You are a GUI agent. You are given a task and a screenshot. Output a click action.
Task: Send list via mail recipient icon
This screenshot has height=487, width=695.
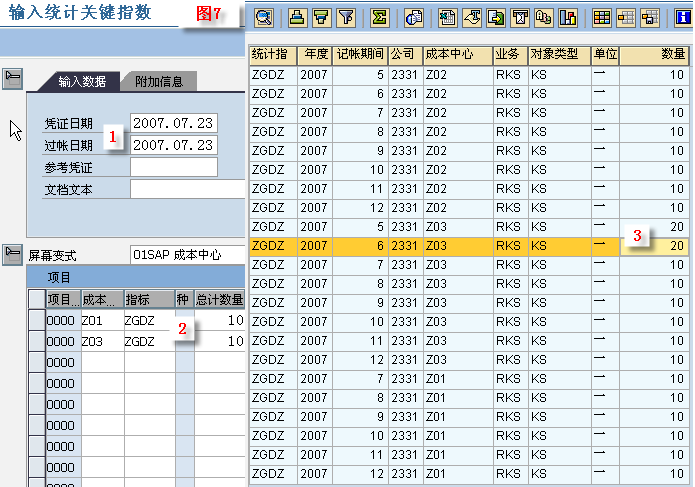pos(520,18)
